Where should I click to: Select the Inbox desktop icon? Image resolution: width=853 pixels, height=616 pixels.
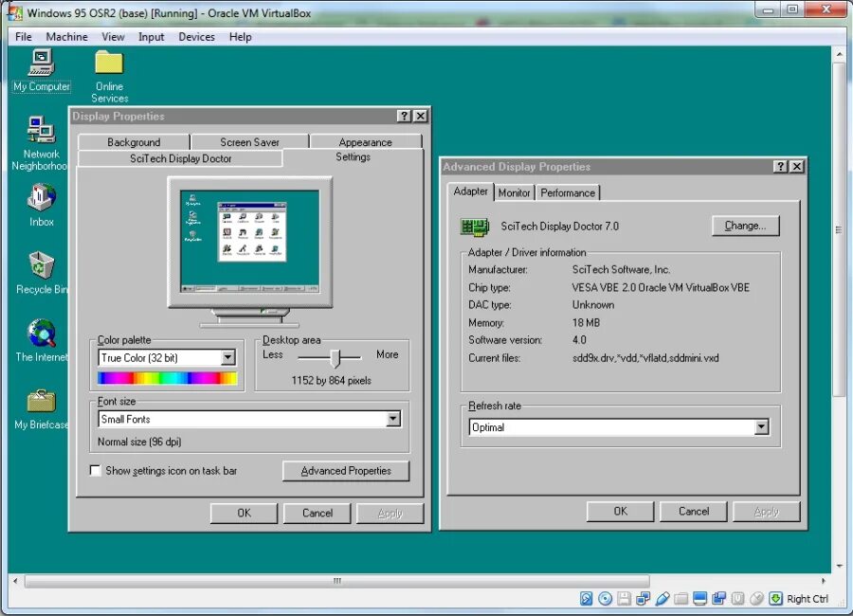[x=42, y=205]
